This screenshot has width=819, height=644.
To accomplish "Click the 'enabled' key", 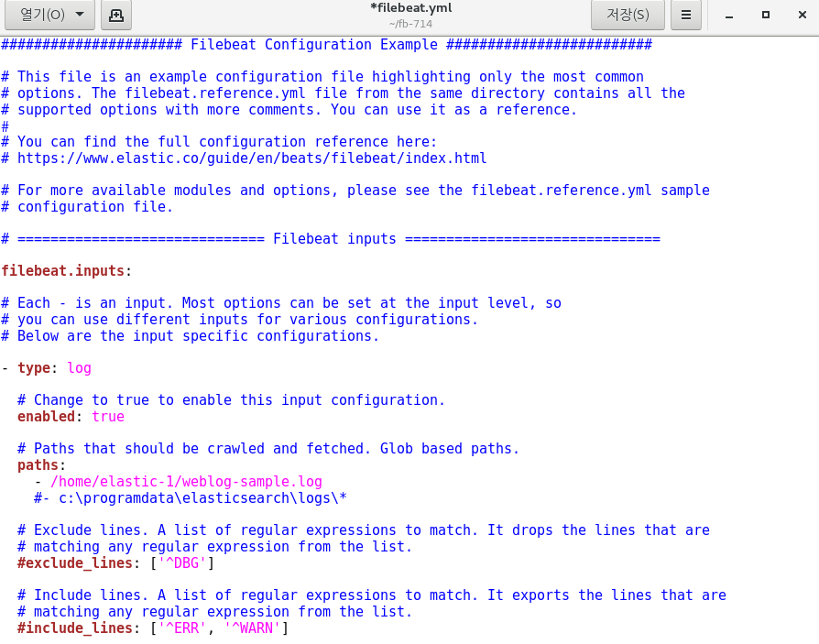I will (x=47, y=417).
